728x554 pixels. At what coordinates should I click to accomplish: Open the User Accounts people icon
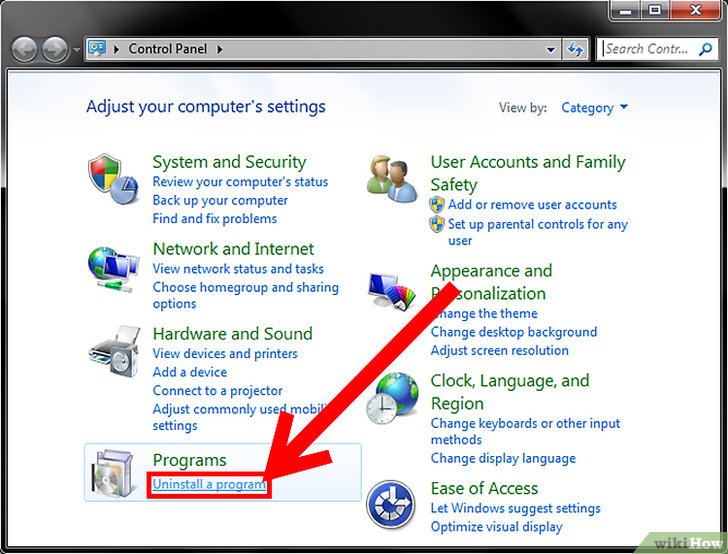391,179
